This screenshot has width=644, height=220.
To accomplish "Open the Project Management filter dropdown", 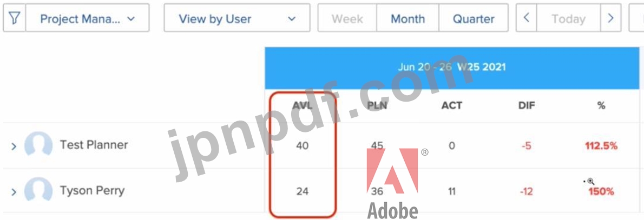I will (x=88, y=18).
